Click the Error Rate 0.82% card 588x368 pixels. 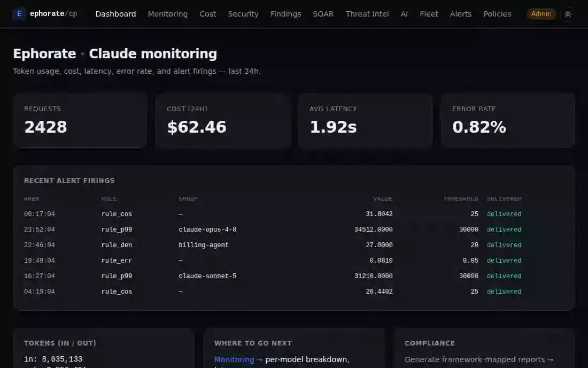coord(508,121)
